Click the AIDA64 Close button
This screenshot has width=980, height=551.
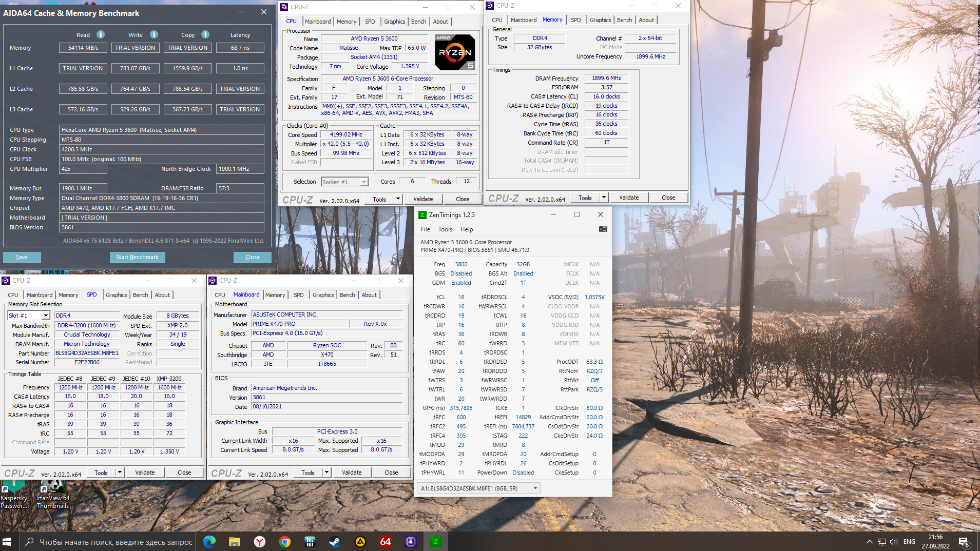pos(252,257)
